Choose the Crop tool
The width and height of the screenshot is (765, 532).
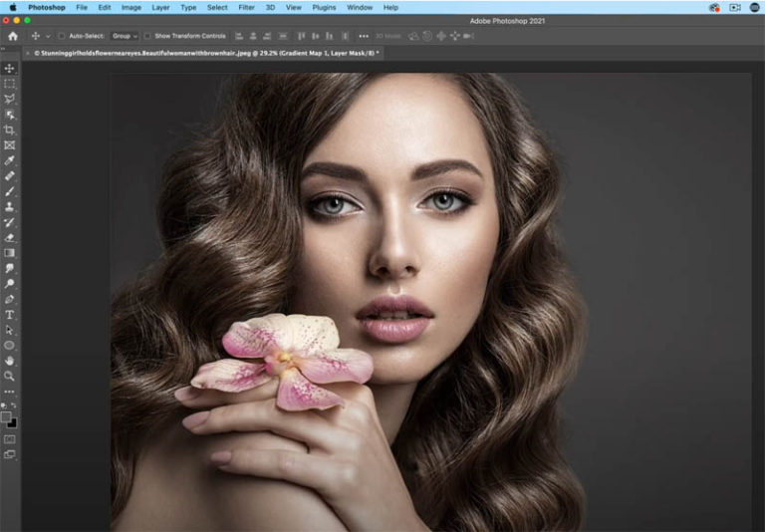[10, 130]
